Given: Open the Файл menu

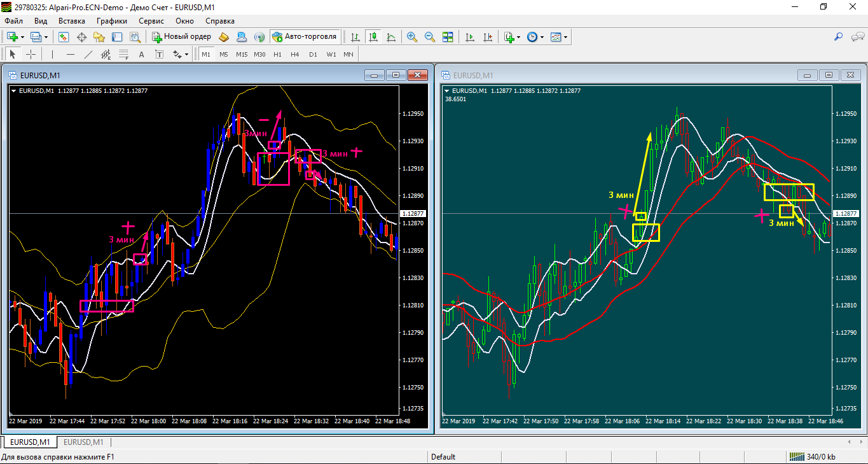Looking at the screenshot, I should click(x=13, y=21).
